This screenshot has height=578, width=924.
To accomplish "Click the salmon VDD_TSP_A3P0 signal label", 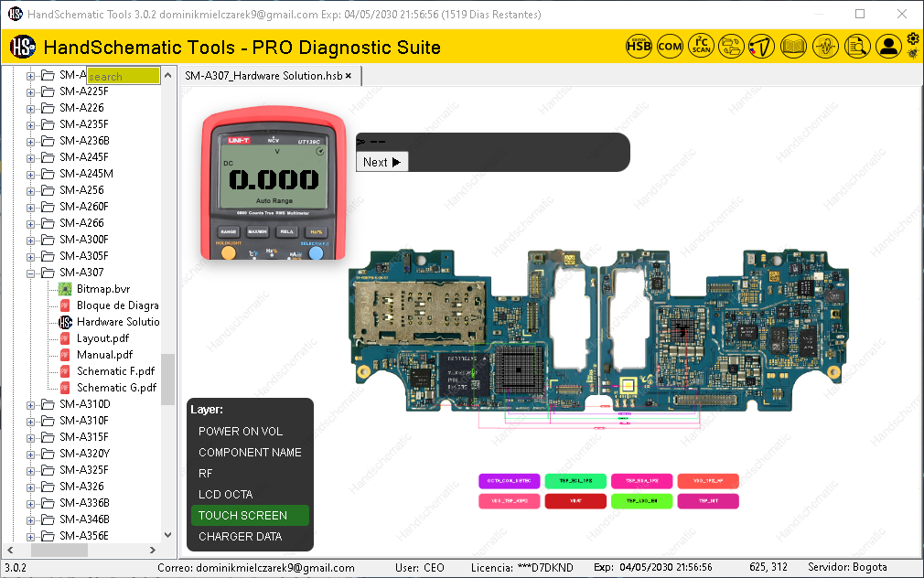I will click(x=510, y=501).
